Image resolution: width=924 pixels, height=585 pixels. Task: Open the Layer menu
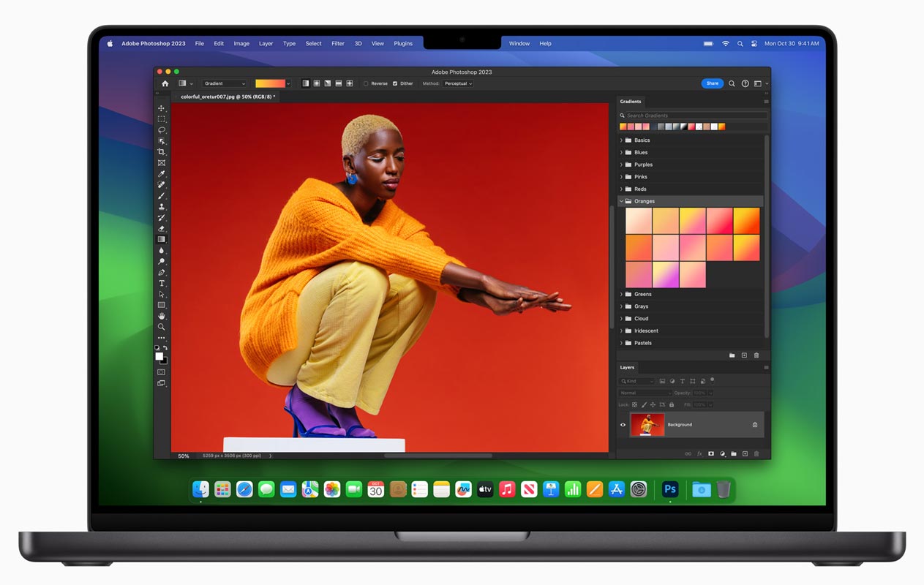pyautogui.click(x=266, y=44)
